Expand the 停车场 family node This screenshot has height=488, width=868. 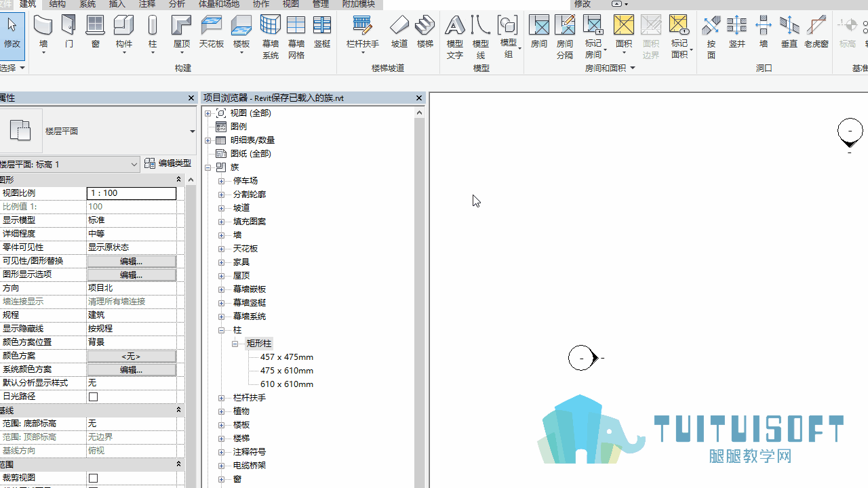click(x=221, y=181)
